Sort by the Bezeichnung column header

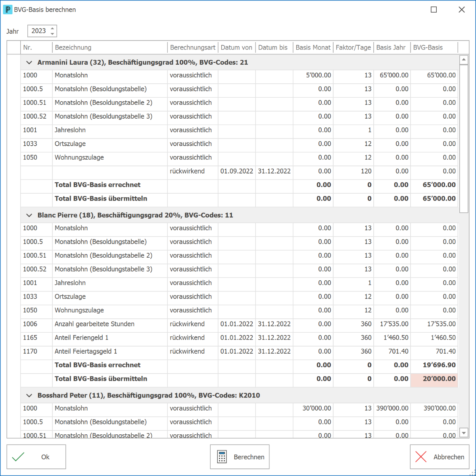(x=110, y=48)
